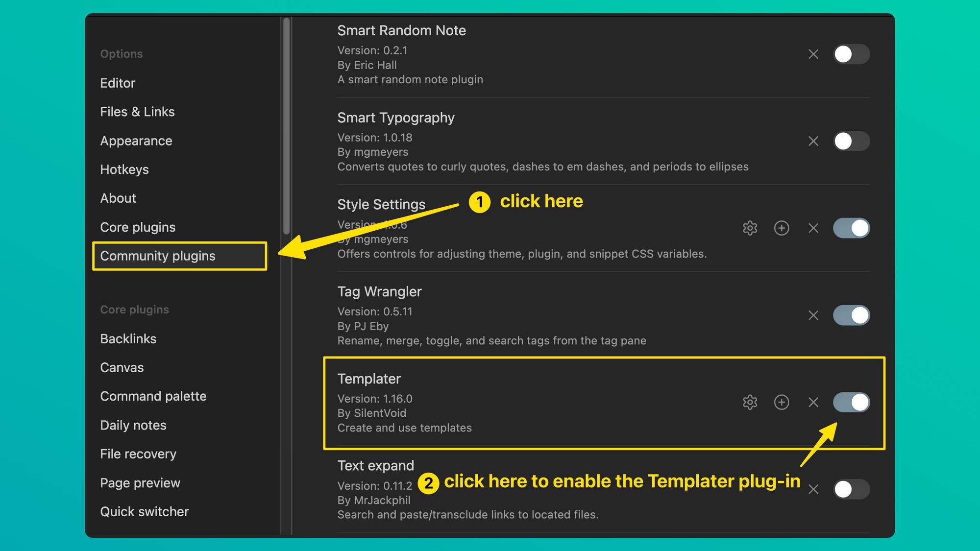Enable the Text expand toggle

pyautogui.click(x=852, y=489)
